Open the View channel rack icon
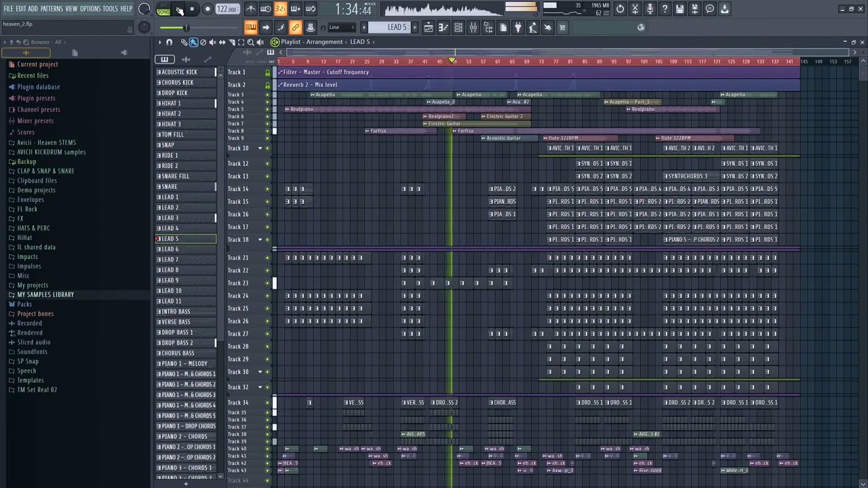Image resolution: width=868 pixels, height=488 pixels. point(458,27)
